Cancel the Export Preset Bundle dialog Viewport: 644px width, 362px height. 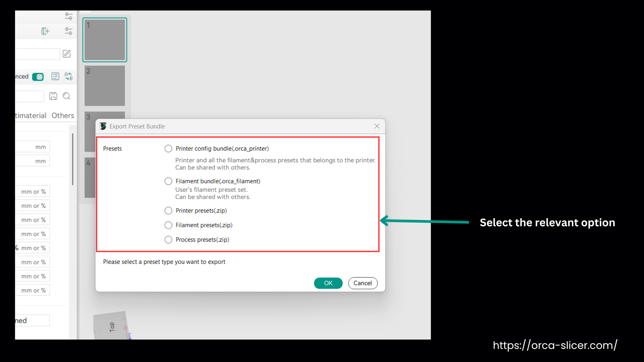click(x=363, y=283)
